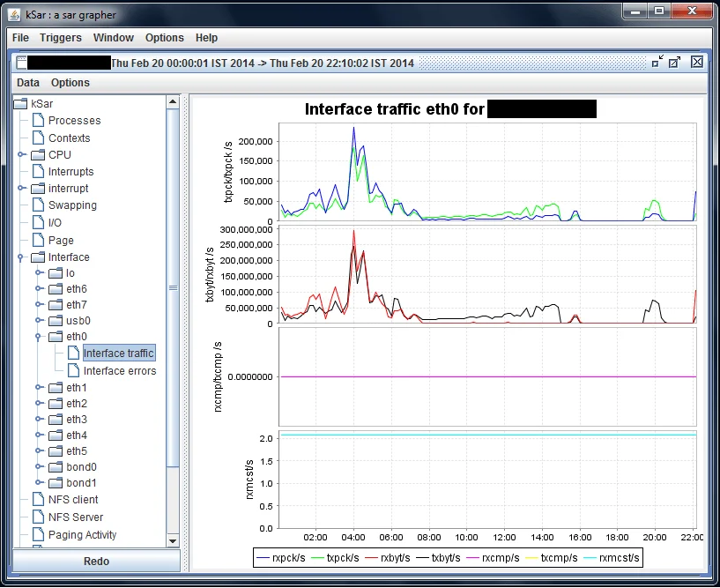Click the maximize internal frame icon
Screen dimensions: 720x588
[675, 62]
